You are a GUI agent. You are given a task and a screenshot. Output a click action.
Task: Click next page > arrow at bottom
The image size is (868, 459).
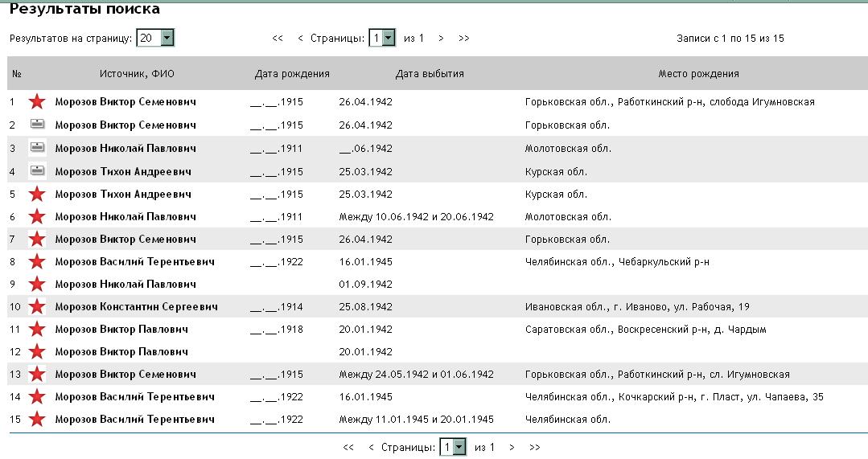[512, 447]
